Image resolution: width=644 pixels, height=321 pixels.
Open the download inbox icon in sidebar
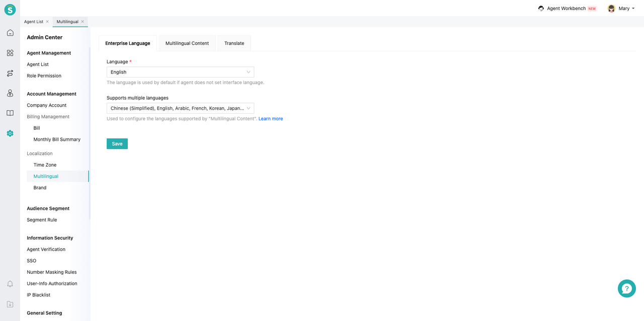pos(10,304)
